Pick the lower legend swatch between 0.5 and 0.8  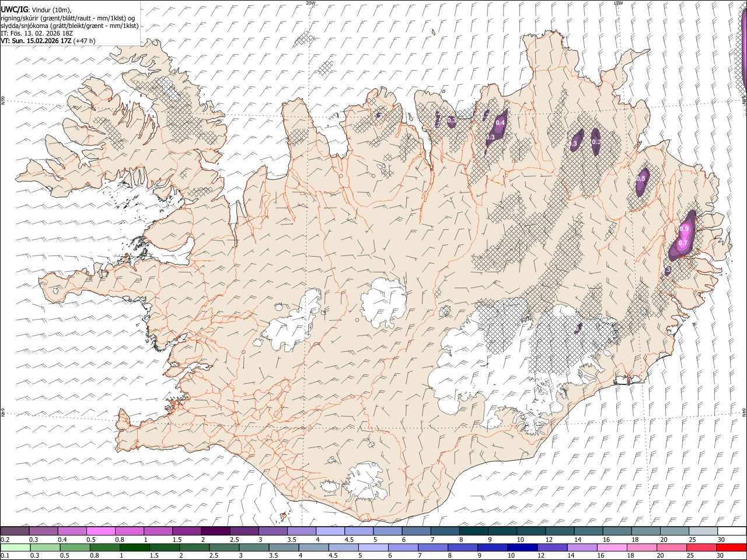coord(75,547)
